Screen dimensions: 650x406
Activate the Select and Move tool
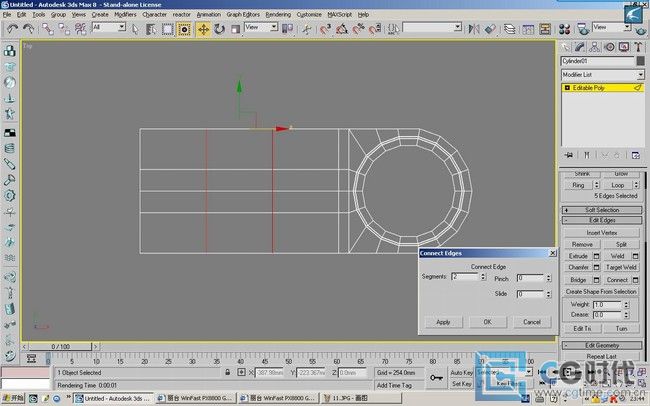pyautogui.click(x=203, y=29)
